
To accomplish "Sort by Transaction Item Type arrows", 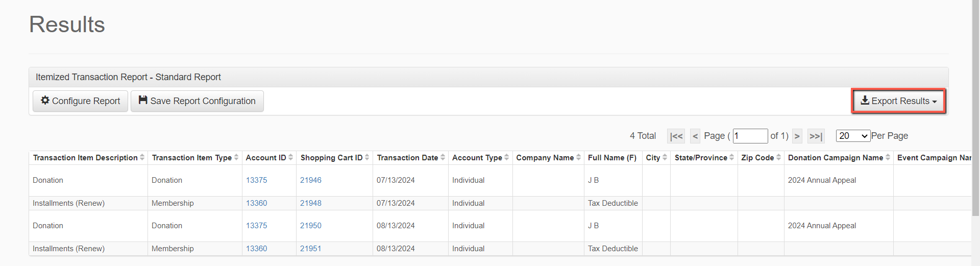I will tap(236, 157).
